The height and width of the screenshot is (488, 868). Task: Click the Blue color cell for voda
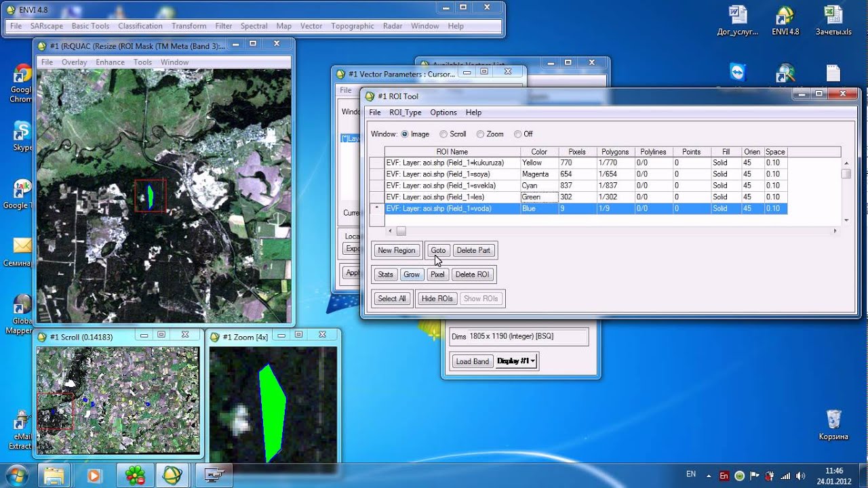coord(539,209)
